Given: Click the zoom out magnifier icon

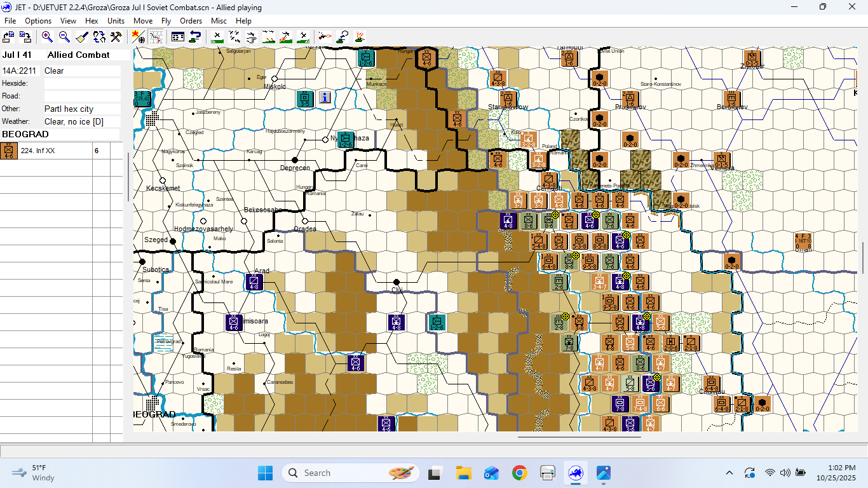Looking at the screenshot, I should 64,37.
